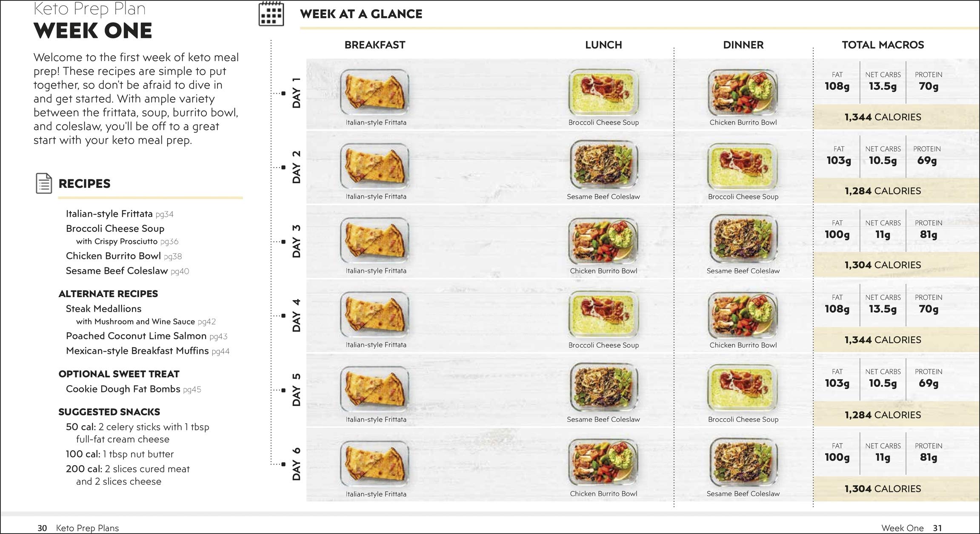Click Day 2 lunch Sesame Beef Coleslaw photo
Image resolution: width=980 pixels, height=534 pixels.
click(x=603, y=165)
